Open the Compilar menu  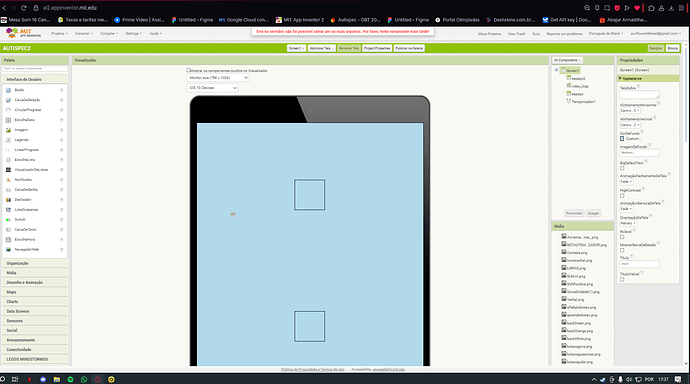(109, 33)
